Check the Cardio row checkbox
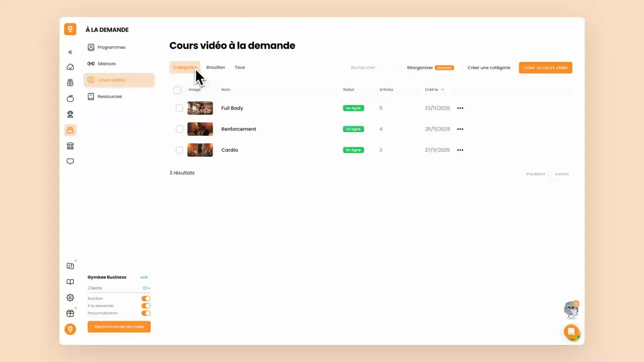 click(x=179, y=150)
